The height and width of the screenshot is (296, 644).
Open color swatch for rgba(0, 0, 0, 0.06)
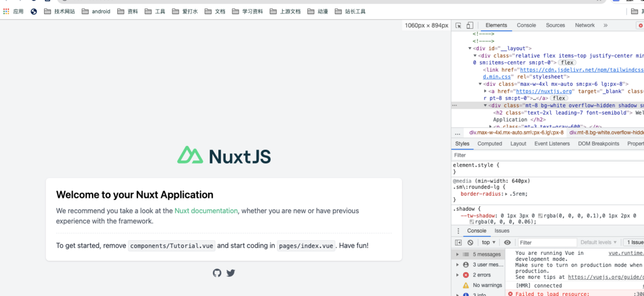(x=472, y=222)
